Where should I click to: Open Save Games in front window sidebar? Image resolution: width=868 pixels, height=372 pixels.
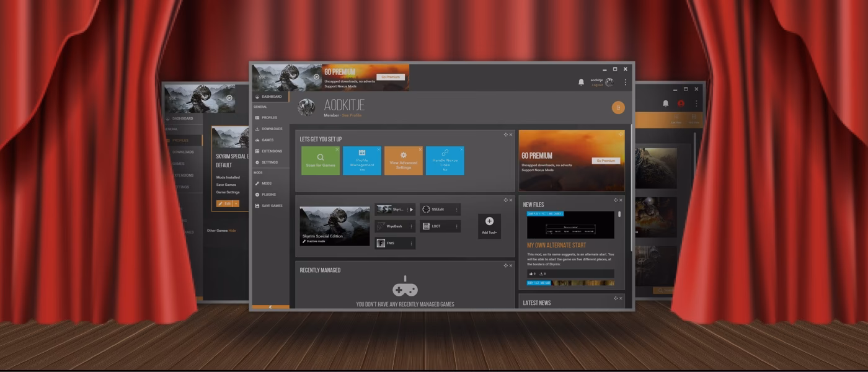tap(270, 205)
